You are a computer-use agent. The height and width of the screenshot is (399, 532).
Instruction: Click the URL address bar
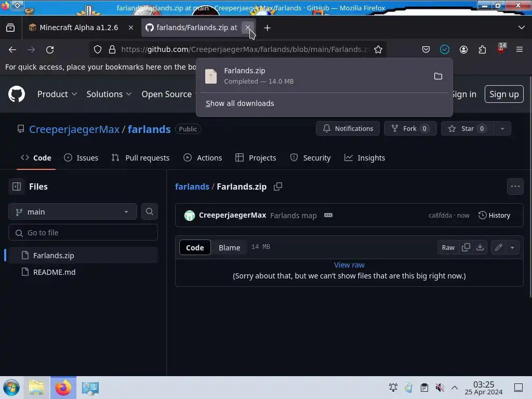[x=244, y=49]
